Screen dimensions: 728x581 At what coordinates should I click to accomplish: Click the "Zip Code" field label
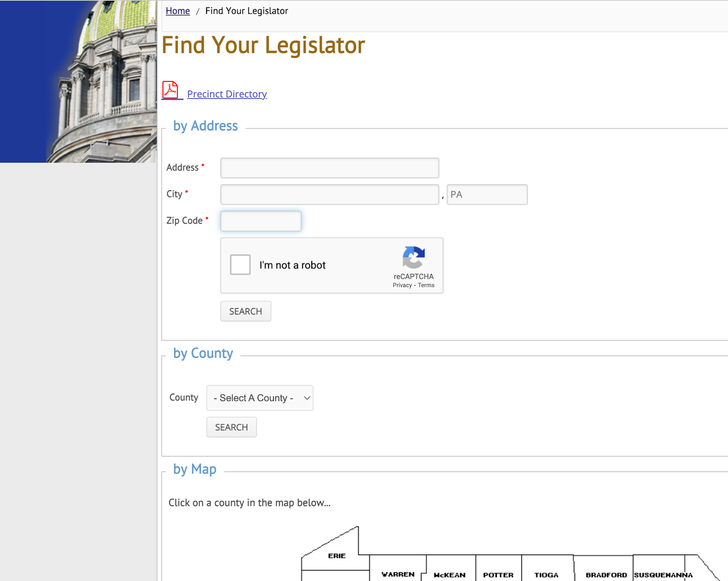tap(184, 221)
